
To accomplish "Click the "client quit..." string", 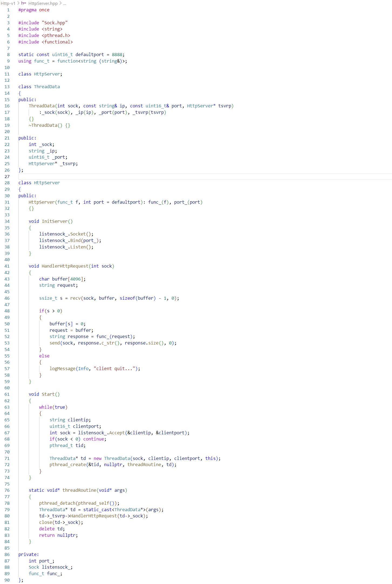I will point(114,369).
